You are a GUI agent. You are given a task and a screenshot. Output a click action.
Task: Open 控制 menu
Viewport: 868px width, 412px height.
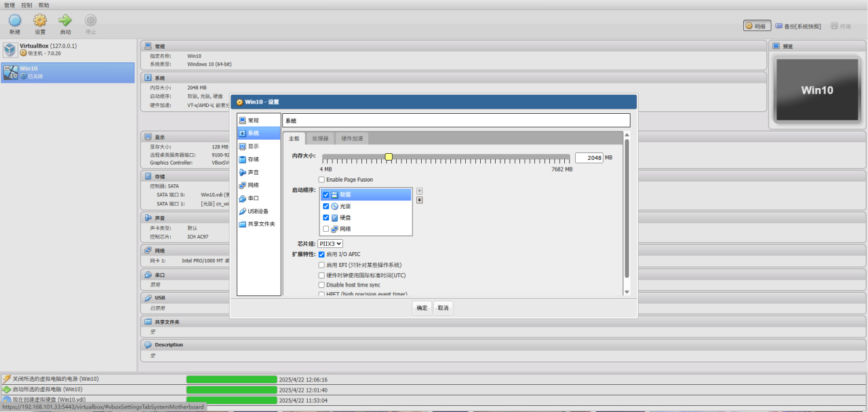point(26,5)
